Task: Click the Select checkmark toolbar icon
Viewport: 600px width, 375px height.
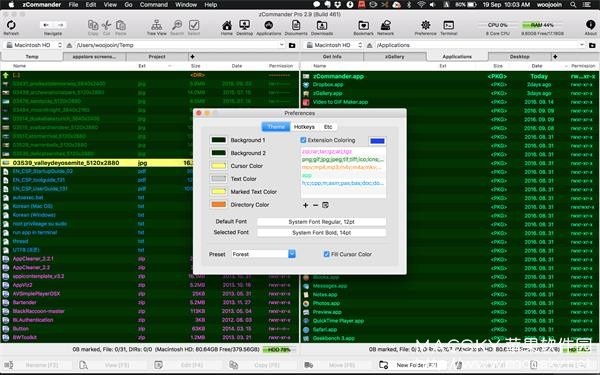Action: click(194, 25)
